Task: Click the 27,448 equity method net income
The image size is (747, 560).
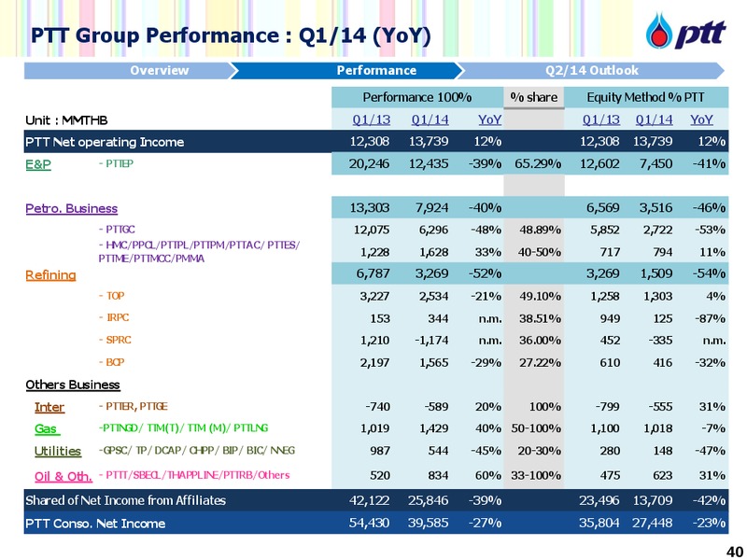Action: click(652, 523)
